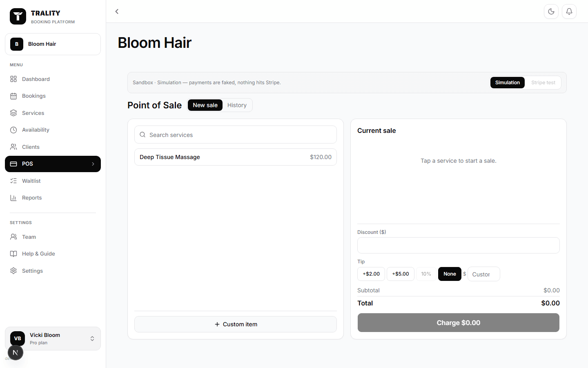Switch to the History tab

click(237, 105)
